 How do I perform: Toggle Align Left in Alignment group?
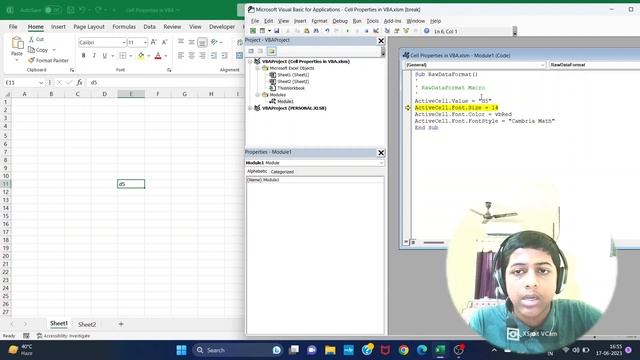tap(181, 56)
